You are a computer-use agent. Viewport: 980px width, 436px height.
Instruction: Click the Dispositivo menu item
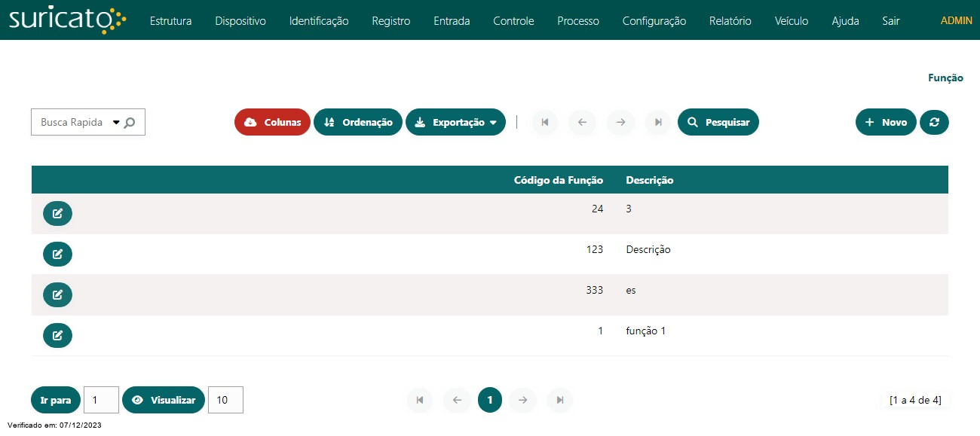tap(240, 21)
